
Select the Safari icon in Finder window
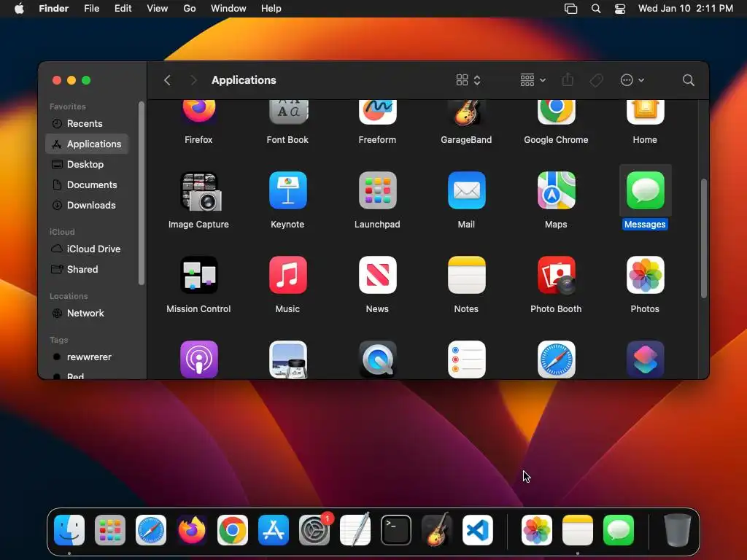coord(556,359)
